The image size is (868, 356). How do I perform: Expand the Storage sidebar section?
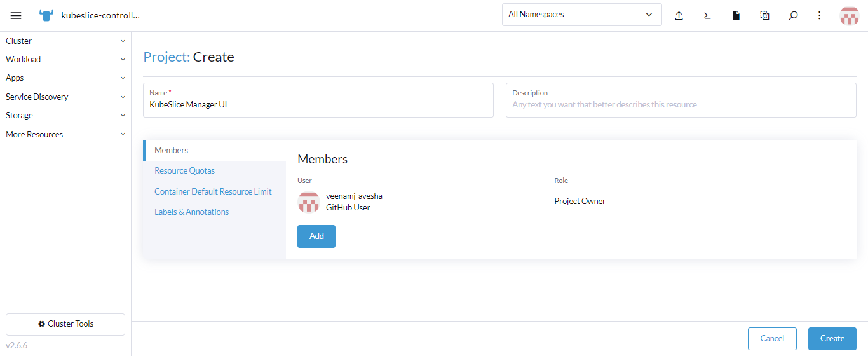(x=65, y=115)
